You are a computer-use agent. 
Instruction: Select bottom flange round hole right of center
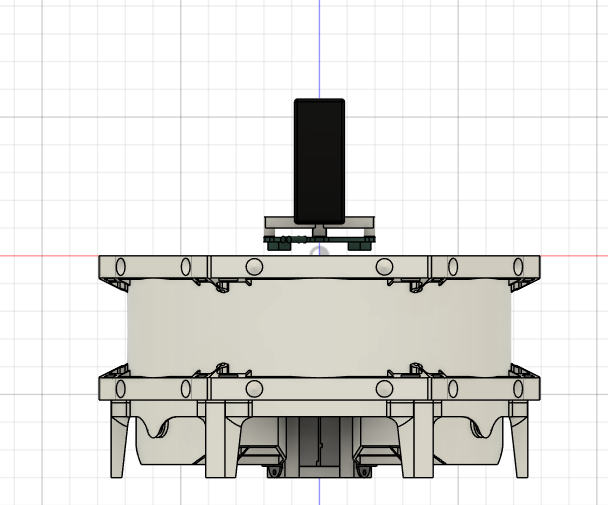pos(384,389)
